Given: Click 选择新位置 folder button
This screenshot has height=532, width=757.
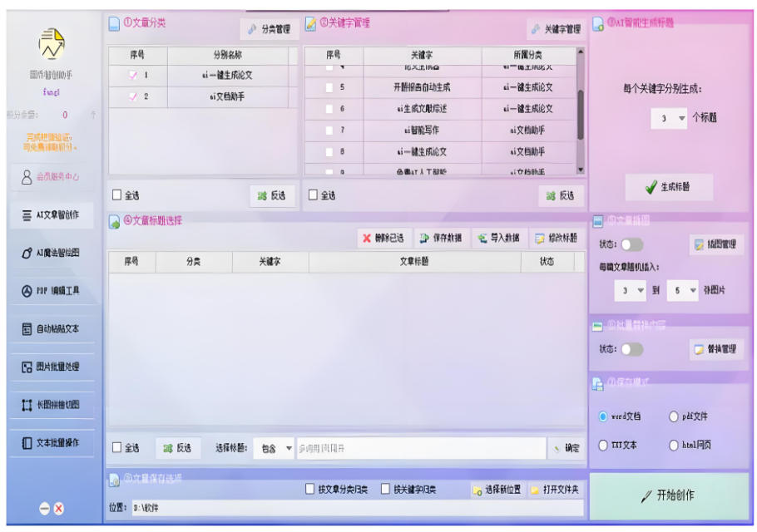Looking at the screenshot, I should tap(497, 490).
